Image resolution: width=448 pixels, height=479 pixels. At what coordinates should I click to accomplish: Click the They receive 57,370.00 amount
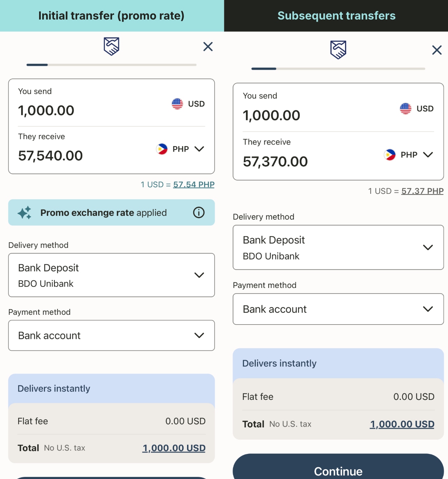275,161
